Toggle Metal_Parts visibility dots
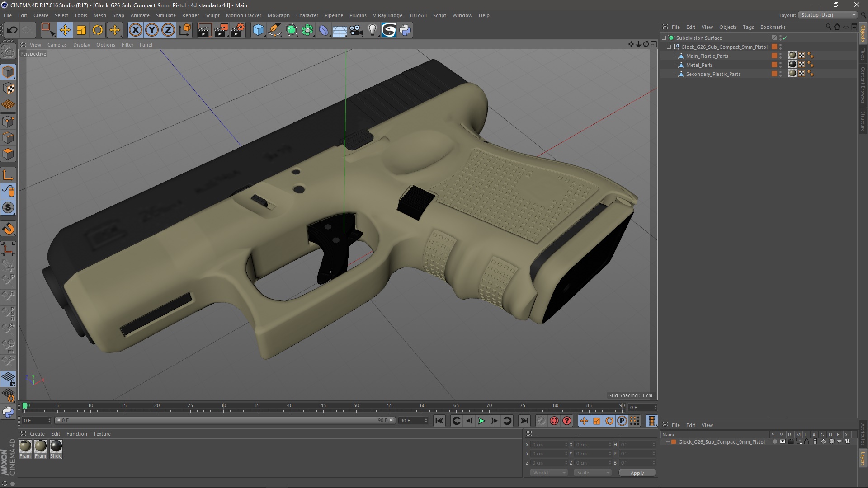This screenshot has width=868, height=488. pos(781,65)
